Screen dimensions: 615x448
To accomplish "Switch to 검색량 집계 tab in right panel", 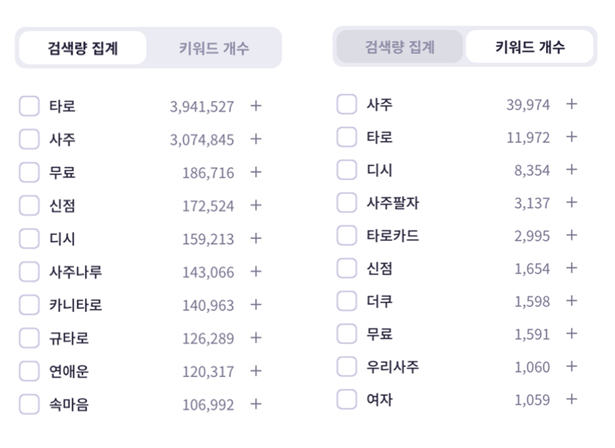I will tap(399, 46).
